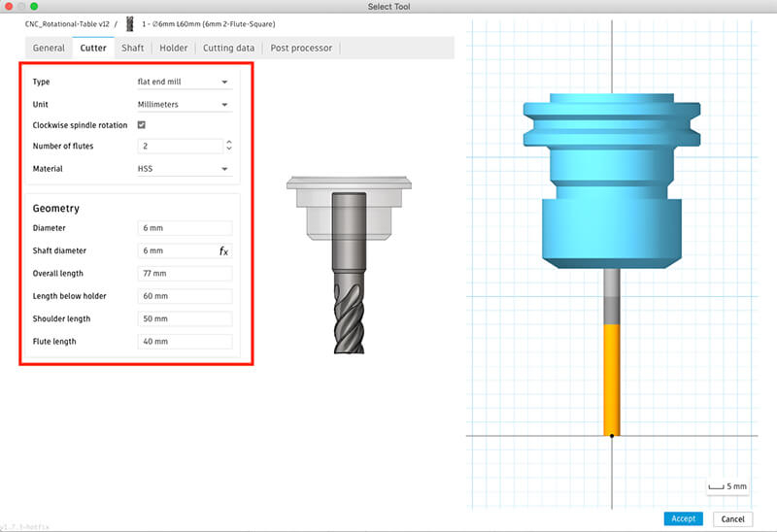This screenshot has height=532, width=777.
Task: Click the end mill icon in breadcrumb
Action: (x=129, y=22)
